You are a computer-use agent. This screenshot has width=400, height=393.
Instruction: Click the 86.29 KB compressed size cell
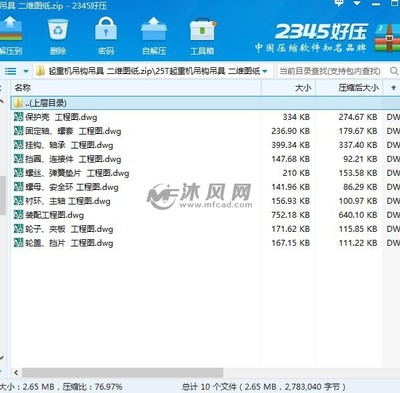pos(360,187)
